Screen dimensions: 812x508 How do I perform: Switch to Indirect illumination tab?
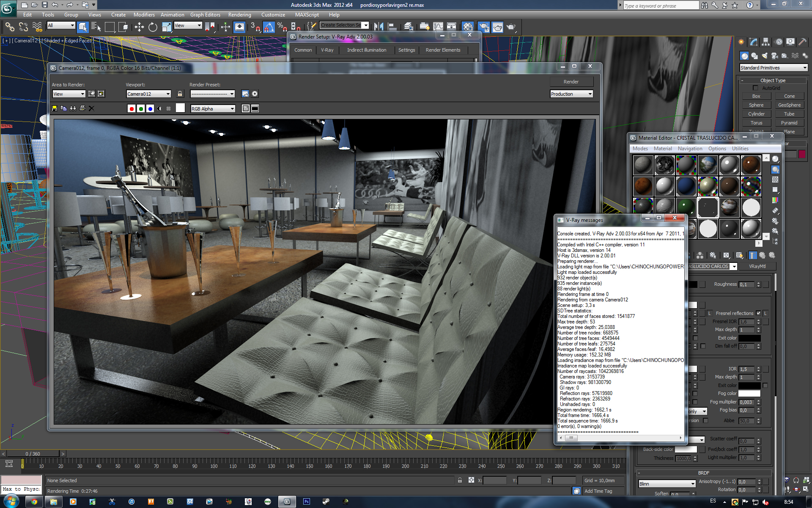(x=366, y=50)
